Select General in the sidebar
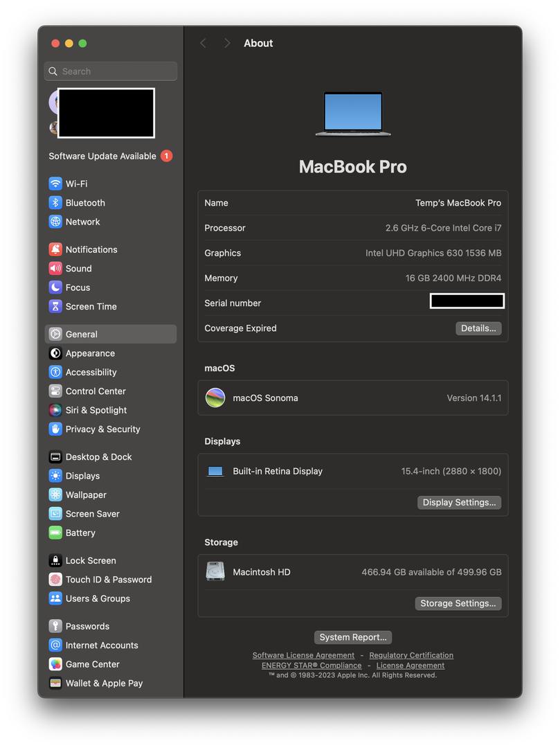 [111, 335]
